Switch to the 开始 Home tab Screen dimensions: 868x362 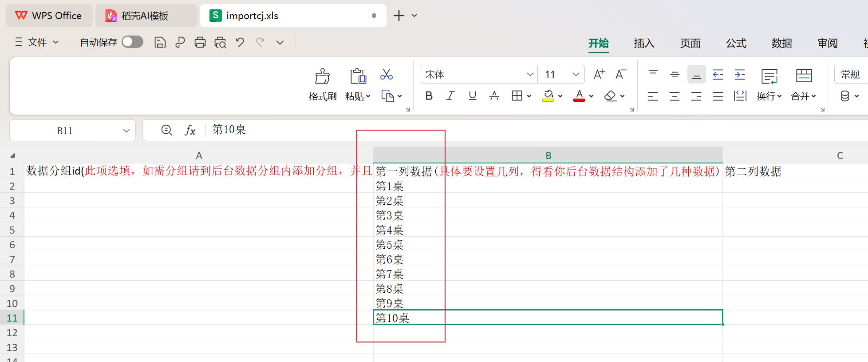tap(599, 43)
